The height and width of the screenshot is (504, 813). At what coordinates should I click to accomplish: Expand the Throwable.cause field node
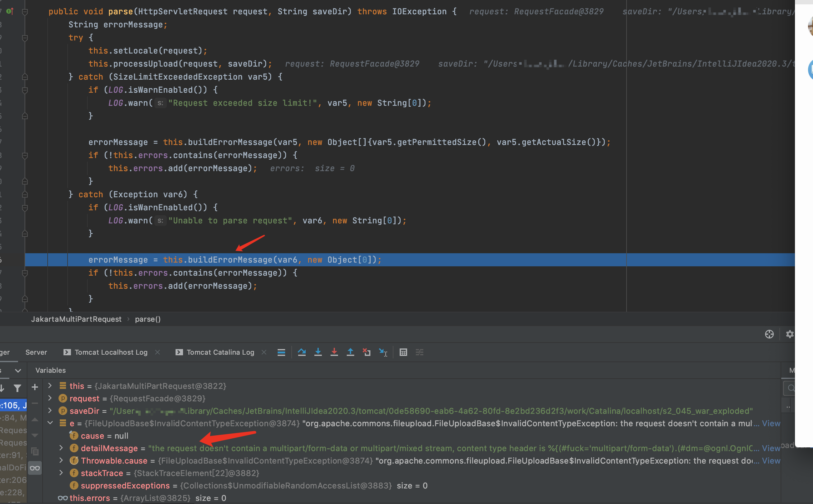(x=61, y=461)
